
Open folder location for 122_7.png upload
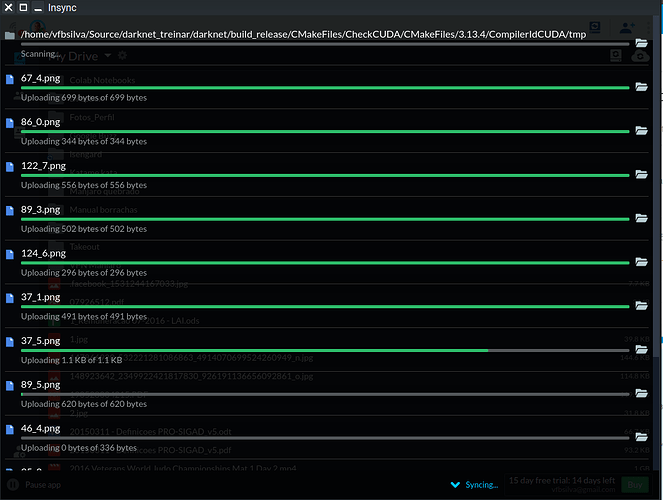coord(641,174)
